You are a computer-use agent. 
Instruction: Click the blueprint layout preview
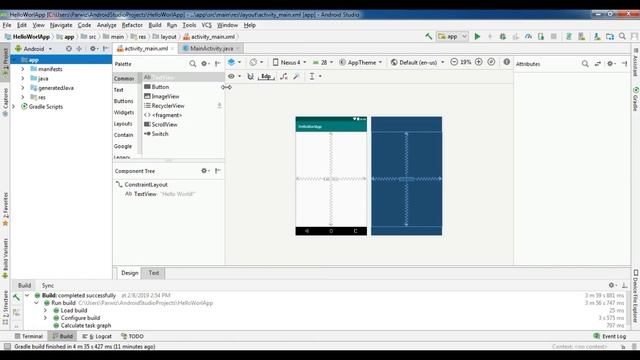[407, 176]
